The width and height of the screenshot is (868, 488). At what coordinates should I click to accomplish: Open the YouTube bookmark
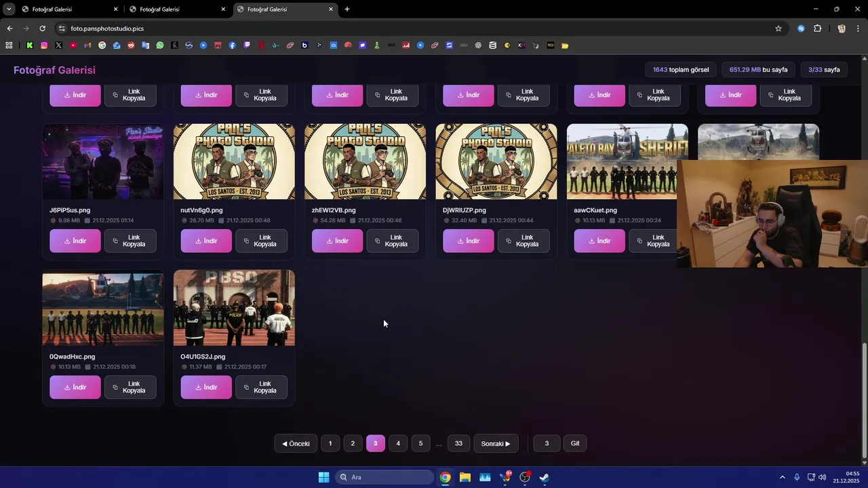(x=73, y=45)
